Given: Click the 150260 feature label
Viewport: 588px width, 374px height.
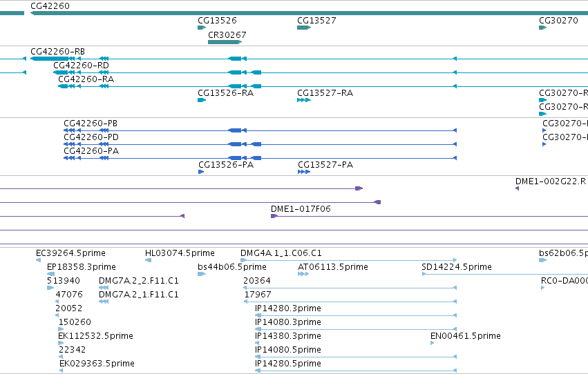Looking at the screenshot, I should point(75,323).
